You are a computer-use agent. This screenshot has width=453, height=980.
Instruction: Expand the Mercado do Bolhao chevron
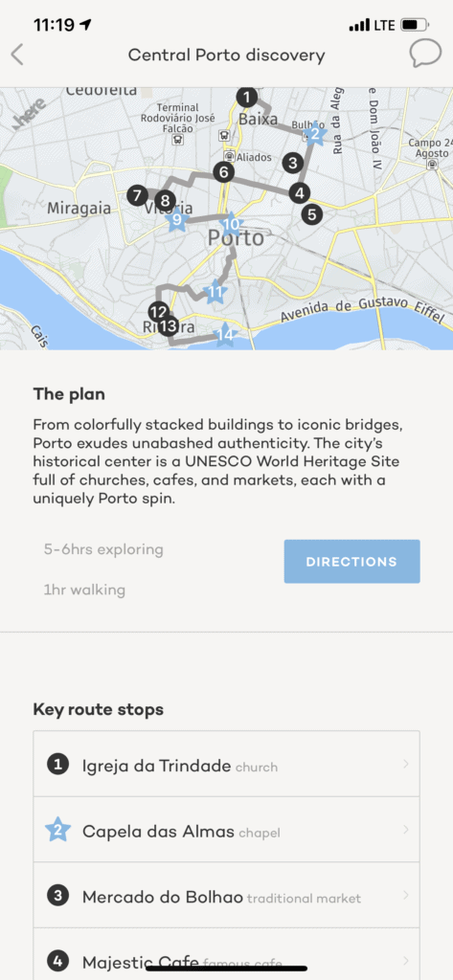(x=406, y=895)
